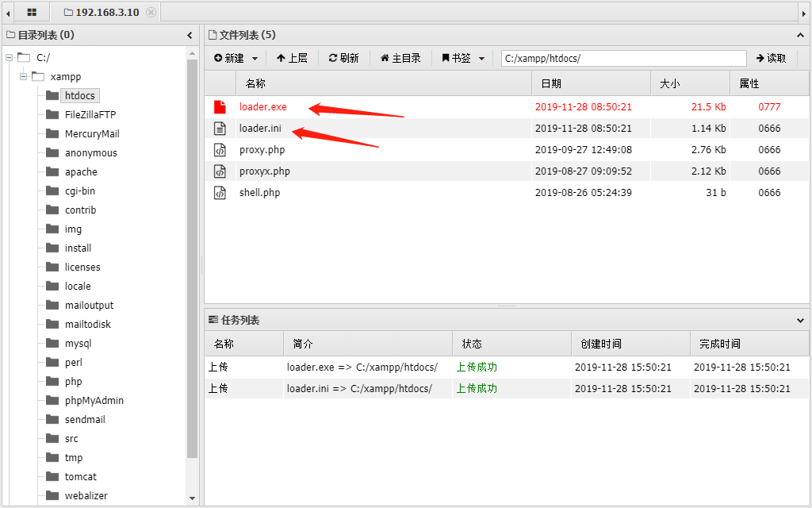This screenshot has width=812, height=508.
Task: Click the locale folder icon
Action: (x=52, y=286)
